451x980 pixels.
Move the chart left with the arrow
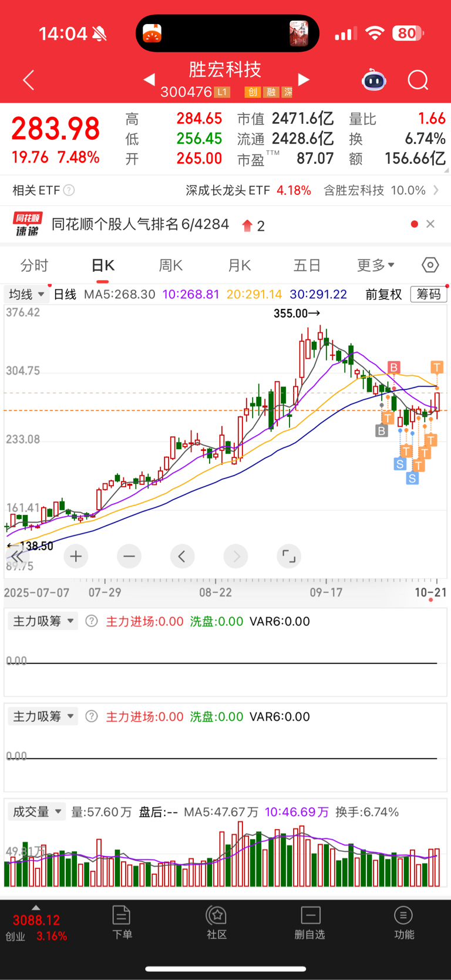tap(182, 556)
